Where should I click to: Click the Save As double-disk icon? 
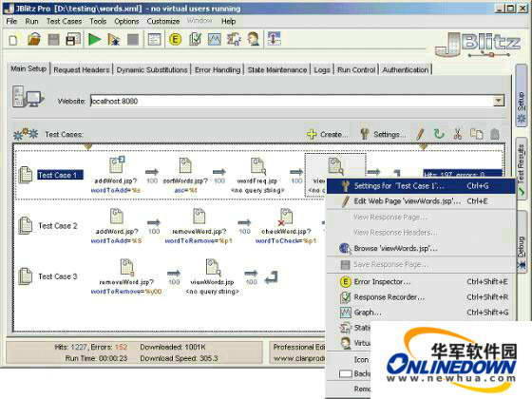[x=73, y=39]
